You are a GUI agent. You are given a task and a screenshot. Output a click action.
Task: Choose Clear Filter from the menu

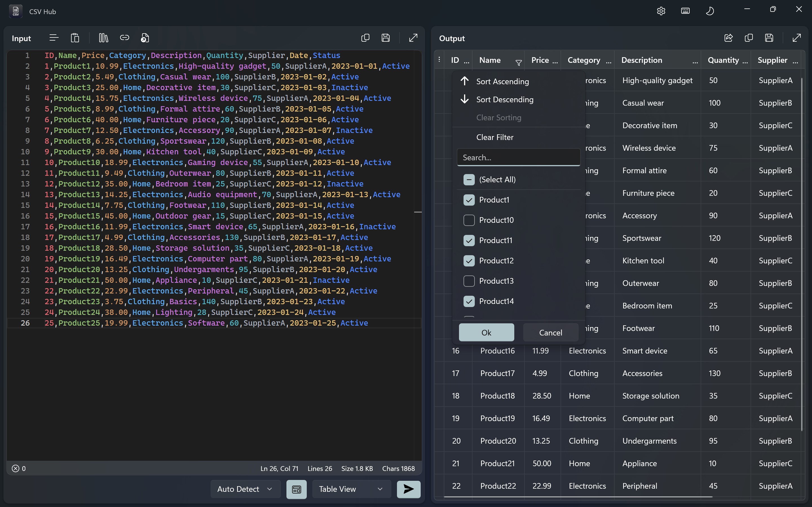click(495, 137)
